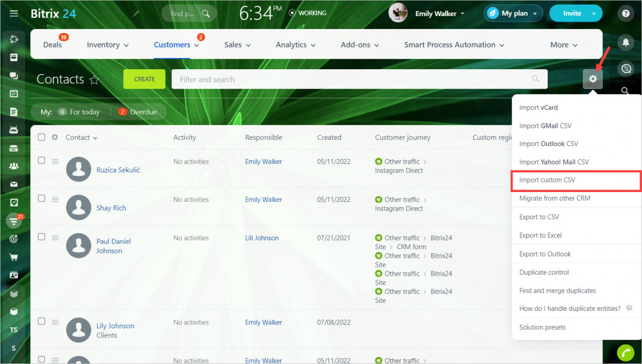Switch to the Deals tab
The height and width of the screenshot is (364, 642).
point(53,45)
